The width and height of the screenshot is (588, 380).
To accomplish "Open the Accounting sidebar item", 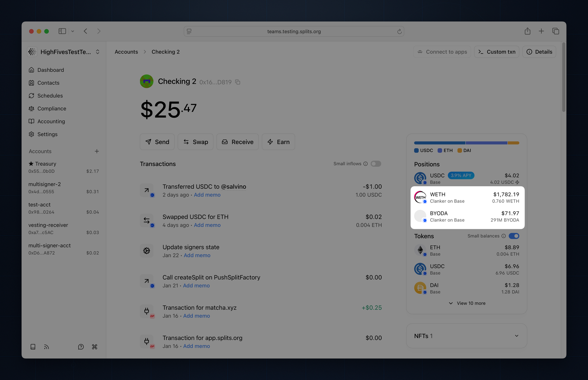I will 51,121.
